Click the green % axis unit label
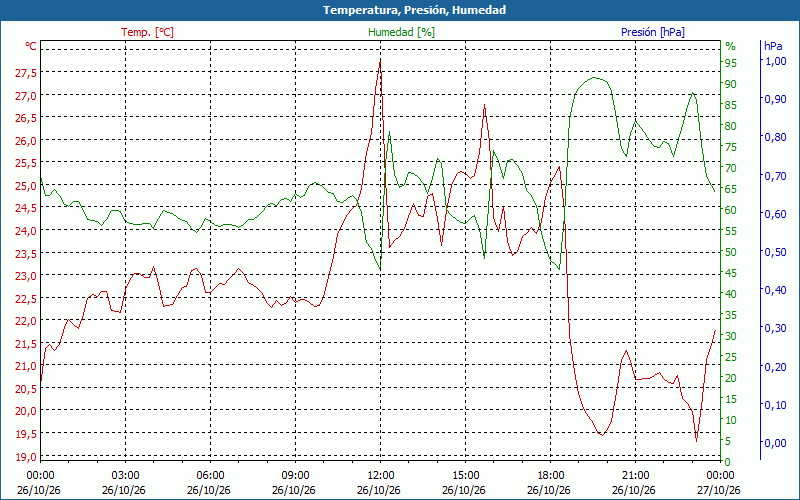 coord(731,46)
